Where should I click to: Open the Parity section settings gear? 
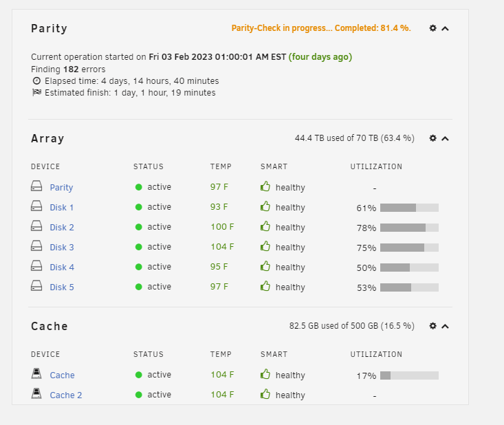pyautogui.click(x=433, y=28)
